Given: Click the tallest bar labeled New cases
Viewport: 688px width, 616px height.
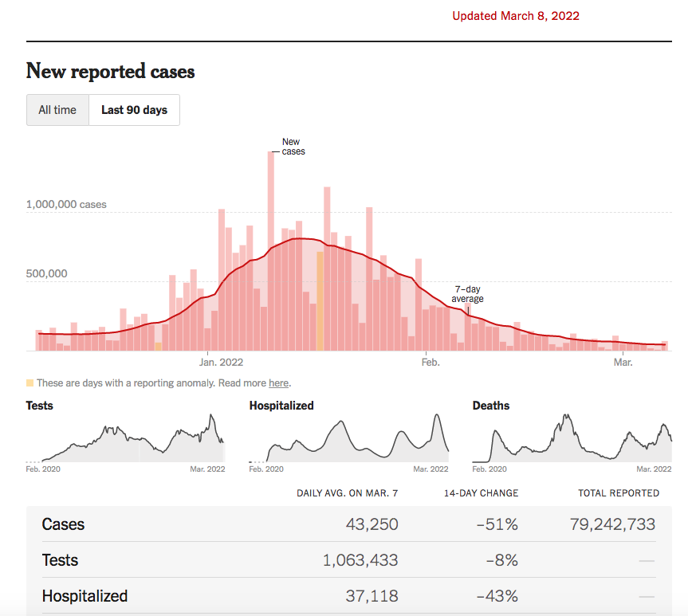Looking at the screenshot, I should coord(271,251).
